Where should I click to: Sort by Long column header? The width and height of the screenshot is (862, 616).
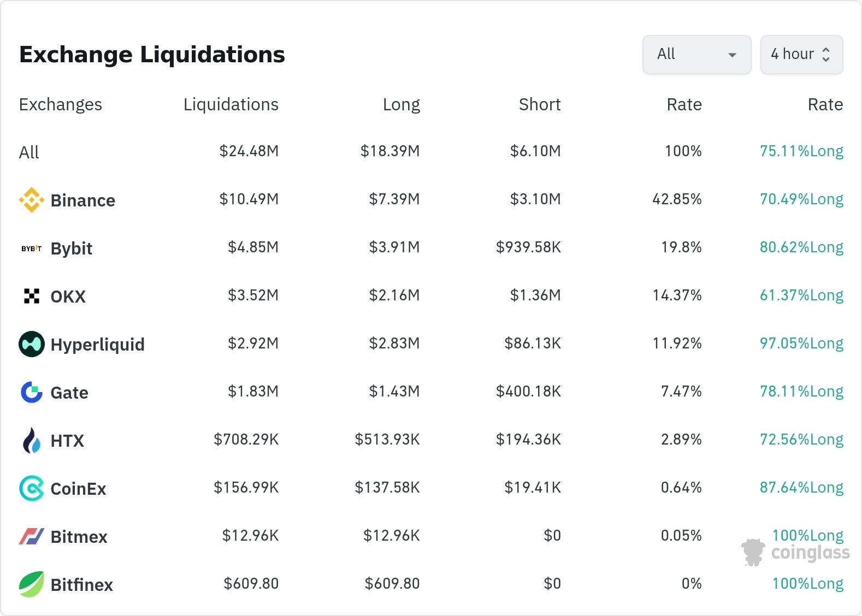[x=401, y=104]
